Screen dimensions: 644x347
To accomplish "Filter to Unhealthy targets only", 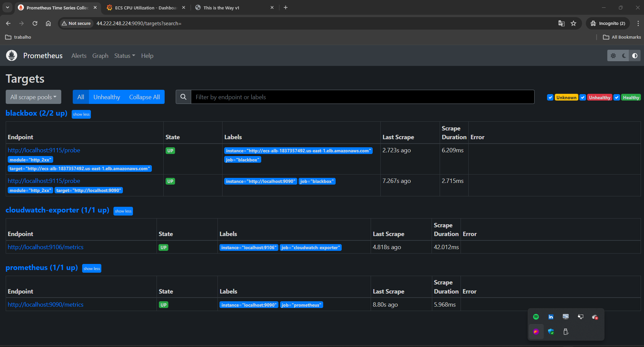I will click(x=107, y=97).
